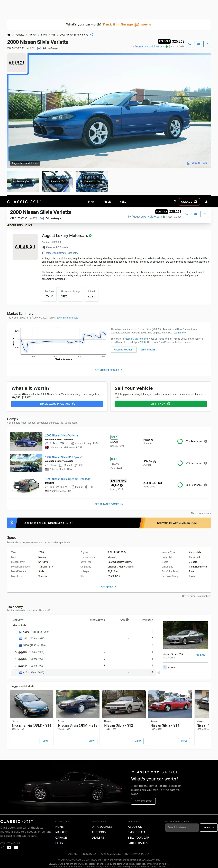Open Interior (17) photo thumbnail
Screen dimensions: 218x868
click(57, 181)
